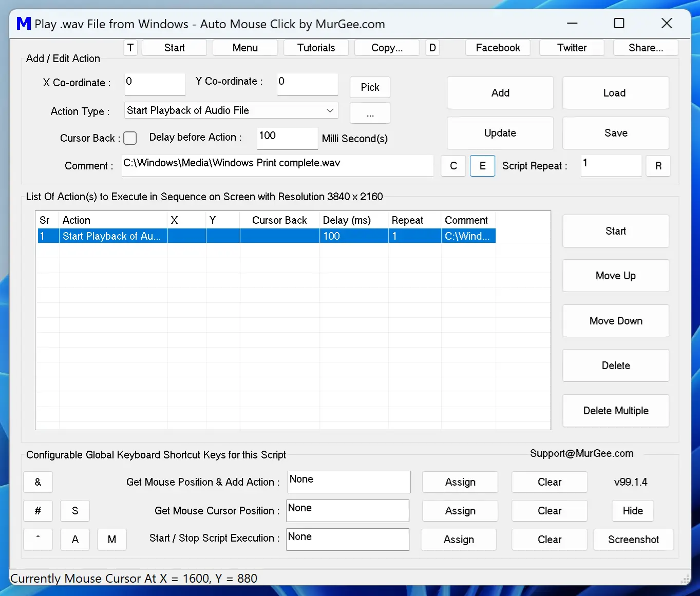Clear shortcut for Get Mouse Cursor Position
The height and width of the screenshot is (596, 700).
click(550, 511)
